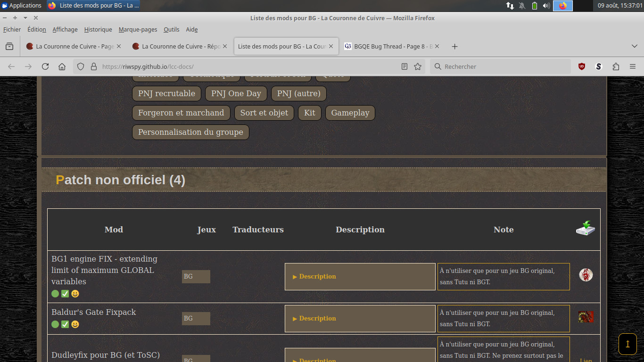Image resolution: width=644 pixels, height=362 pixels.
Task: Open the uBlock Origin extension
Action: coord(582,66)
